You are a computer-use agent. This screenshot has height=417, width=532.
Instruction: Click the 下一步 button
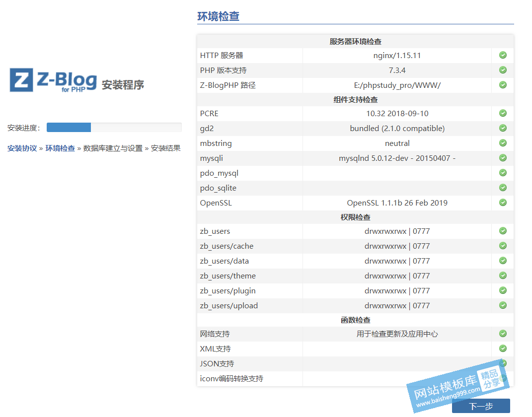pyautogui.click(x=481, y=406)
